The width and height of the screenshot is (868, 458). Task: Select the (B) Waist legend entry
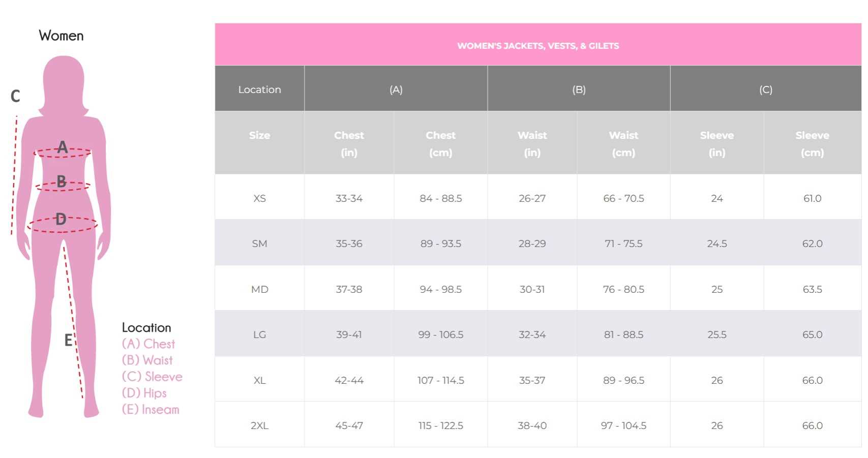coord(147,360)
